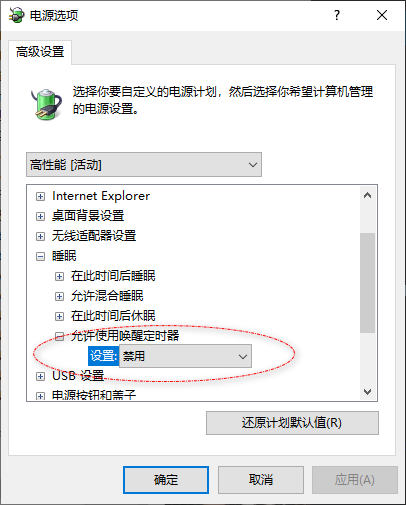Expand the 无线适配器设置 node
This screenshot has height=505, width=406.
tap(40, 236)
